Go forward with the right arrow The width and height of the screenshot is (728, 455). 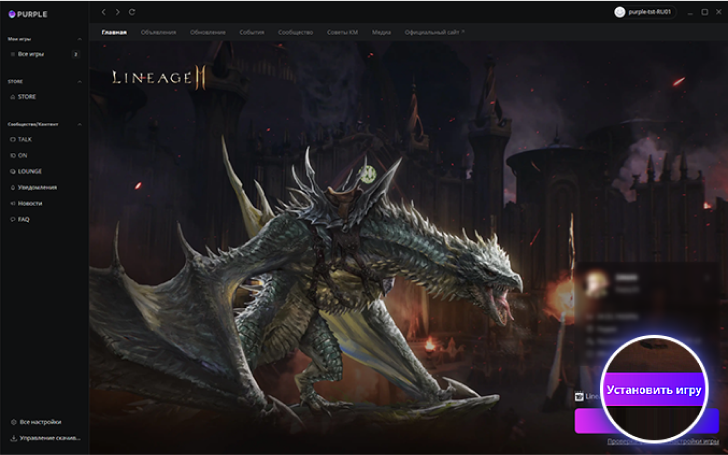tap(117, 12)
